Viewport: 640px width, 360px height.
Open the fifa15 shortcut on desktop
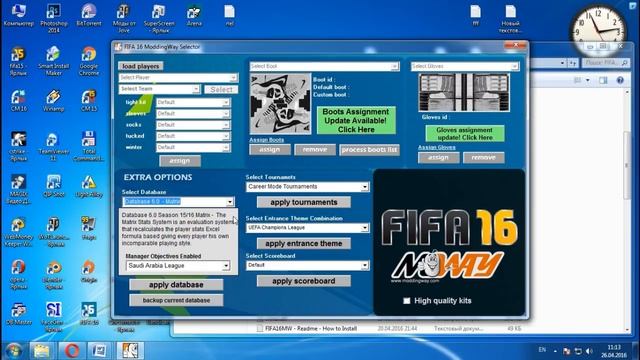tap(18, 61)
